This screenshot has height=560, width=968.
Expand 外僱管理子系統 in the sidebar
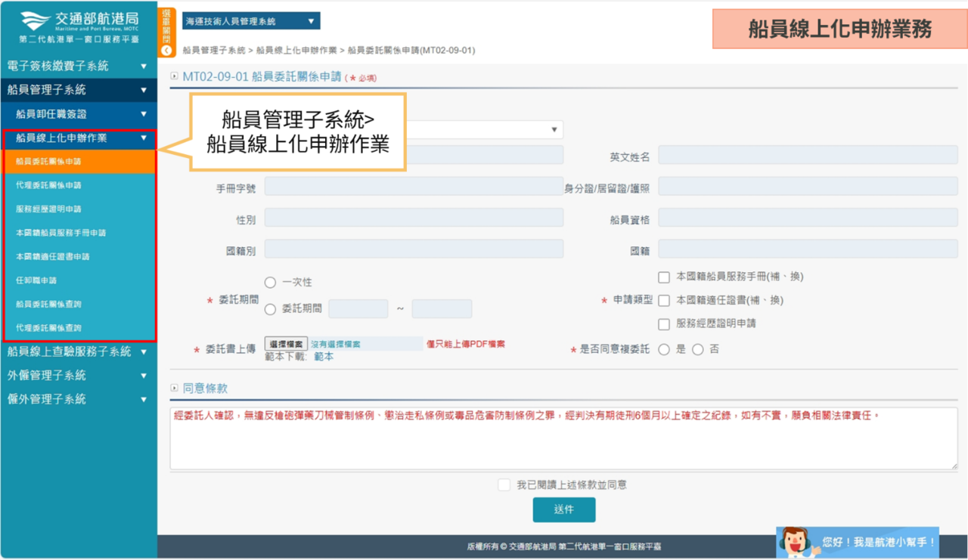point(78,376)
